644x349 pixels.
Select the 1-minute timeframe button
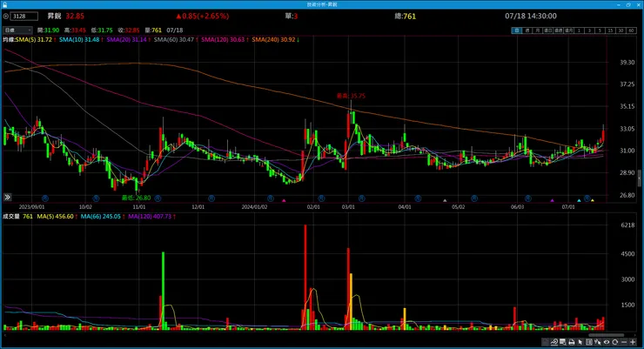[579, 30]
